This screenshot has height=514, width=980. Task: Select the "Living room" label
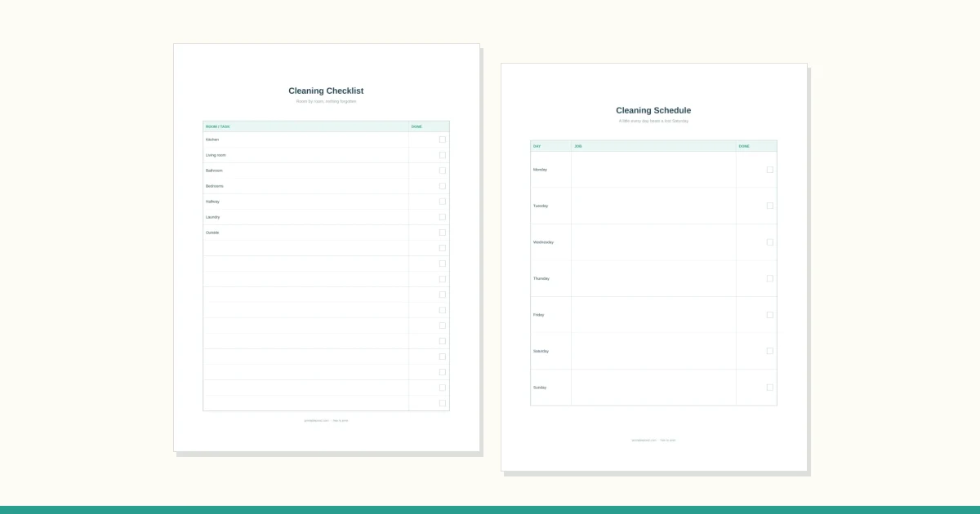pyautogui.click(x=216, y=155)
